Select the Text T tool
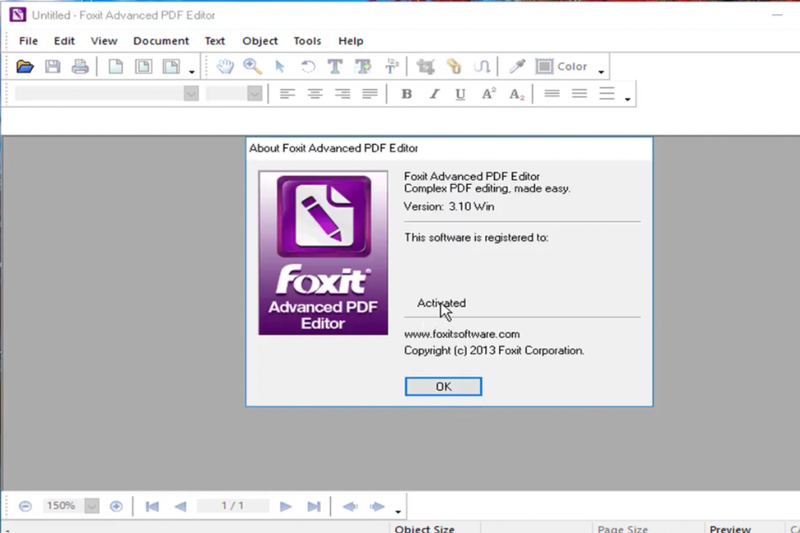 335,66
